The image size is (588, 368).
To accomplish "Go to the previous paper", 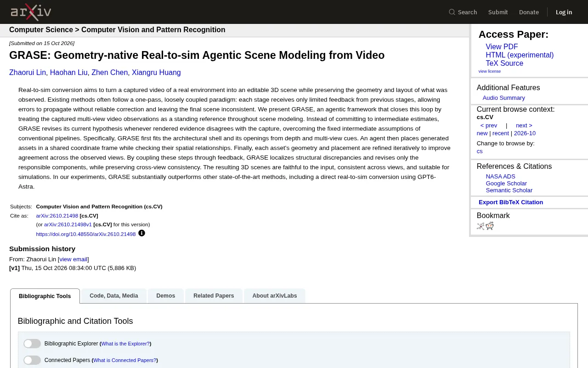I will 489,126.
